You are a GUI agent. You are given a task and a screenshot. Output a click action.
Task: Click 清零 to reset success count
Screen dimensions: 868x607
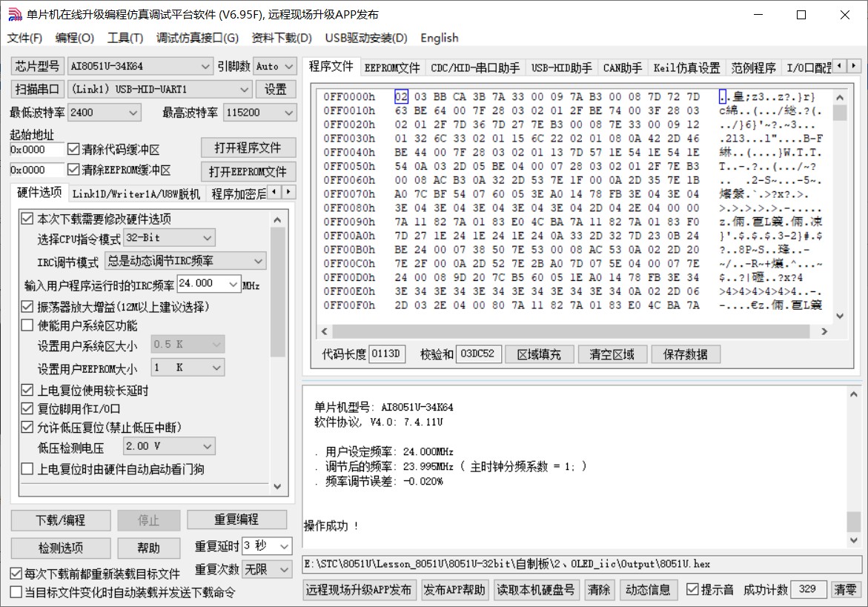point(845,590)
